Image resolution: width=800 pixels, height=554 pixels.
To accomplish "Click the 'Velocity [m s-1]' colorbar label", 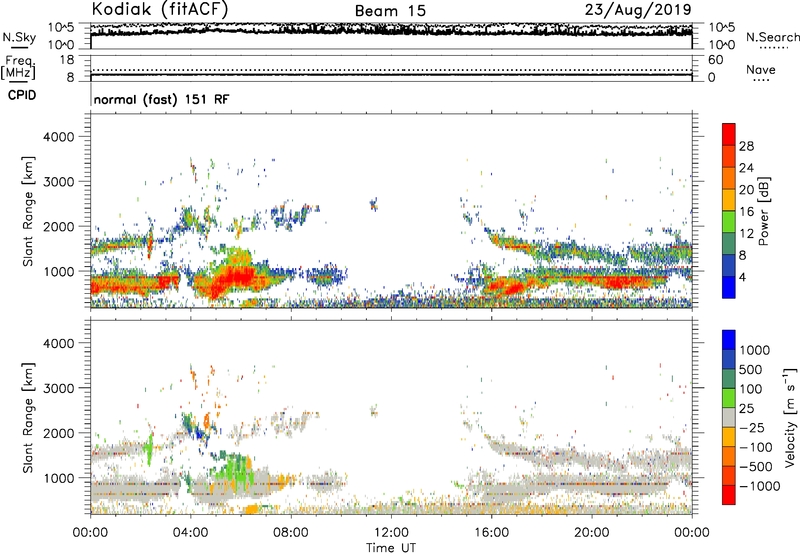I will 790,417.
